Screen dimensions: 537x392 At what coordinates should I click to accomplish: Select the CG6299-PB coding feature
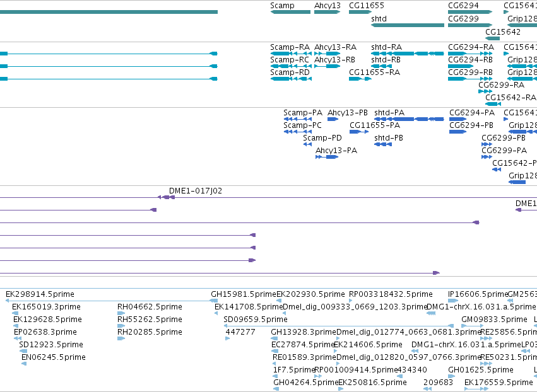point(487,144)
